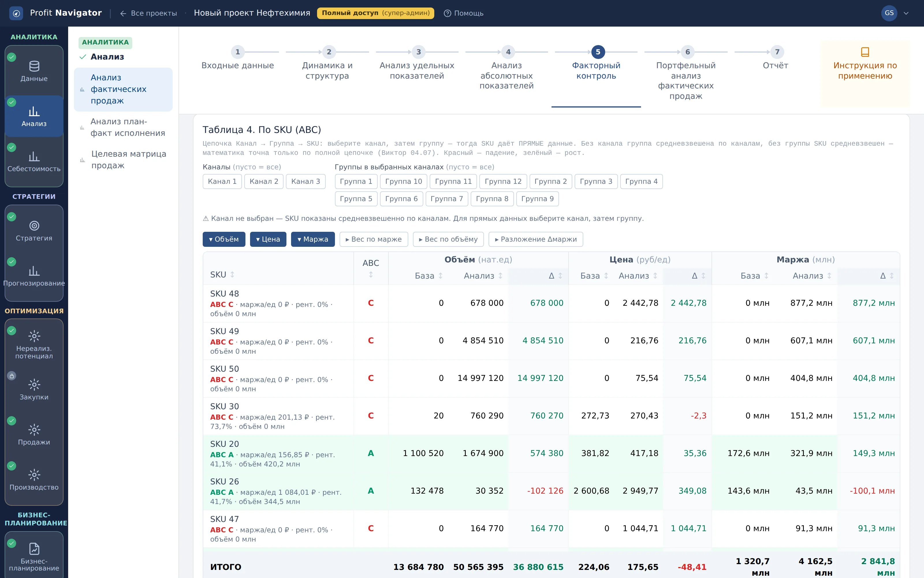This screenshot has height=578, width=924.
Task: Open step 7 Отчёт
Action: [x=776, y=58]
